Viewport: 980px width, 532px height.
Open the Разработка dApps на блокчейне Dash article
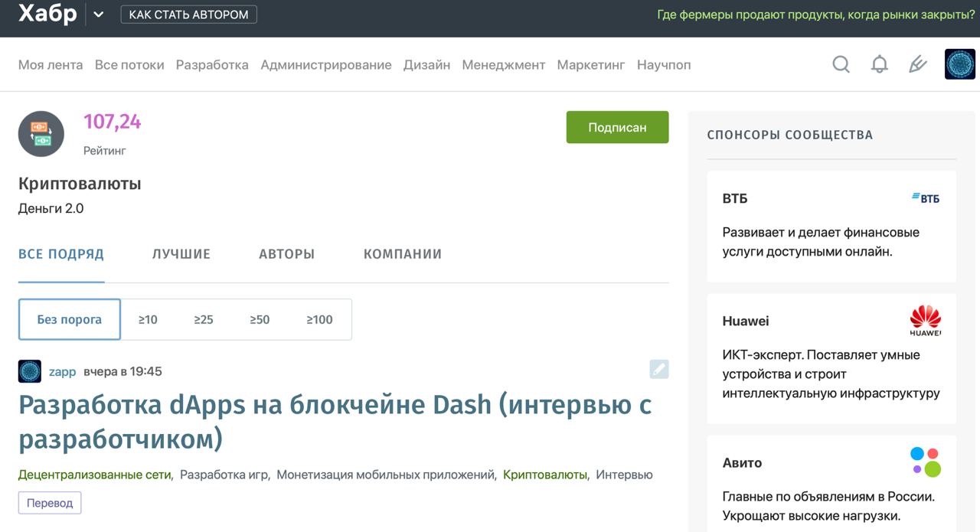[335, 421]
